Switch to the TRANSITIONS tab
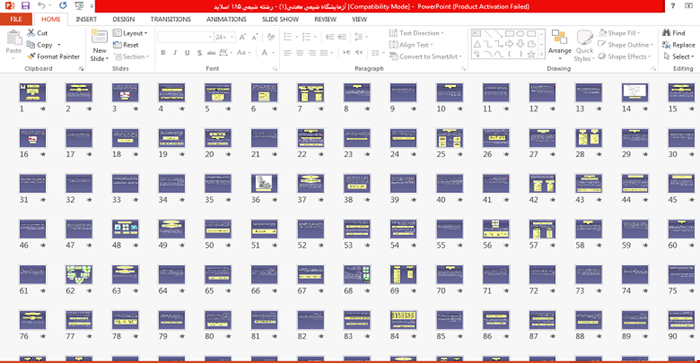The width and height of the screenshot is (700, 363). (x=171, y=19)
